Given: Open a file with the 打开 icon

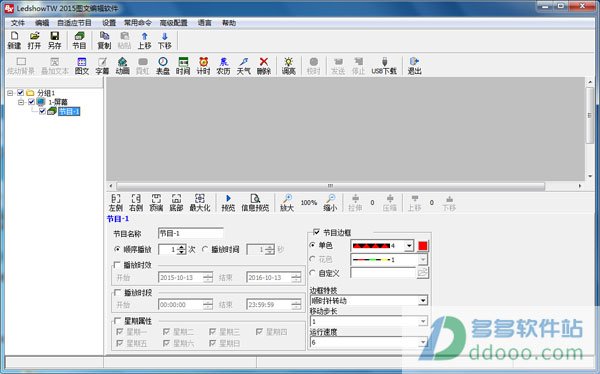Looking at the screenshot, I should [34, 40].
